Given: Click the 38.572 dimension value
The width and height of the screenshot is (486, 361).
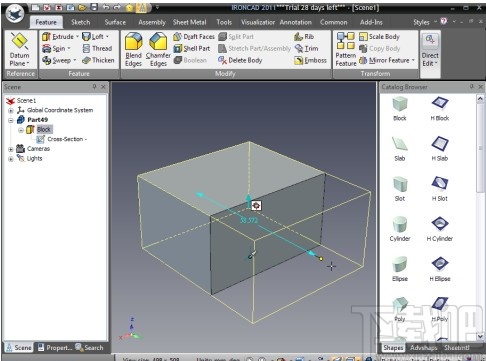Looking at the screenshot, I should tap(249, 220).
